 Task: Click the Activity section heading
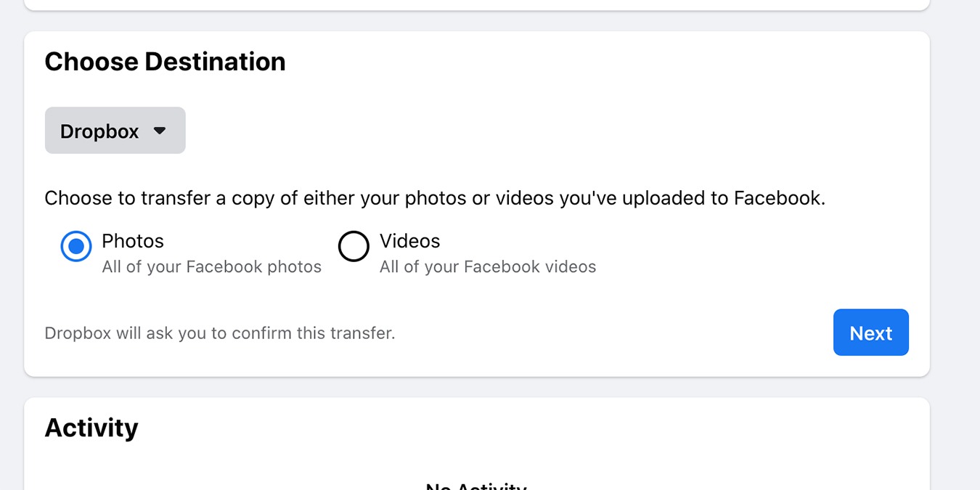click(x=91, y=428)
